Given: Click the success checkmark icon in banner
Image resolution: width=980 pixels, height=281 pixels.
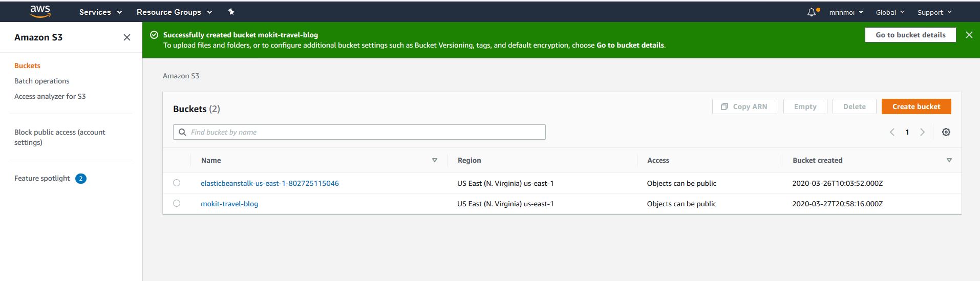Looking at the screenshot, I should [x=154, y=35].
